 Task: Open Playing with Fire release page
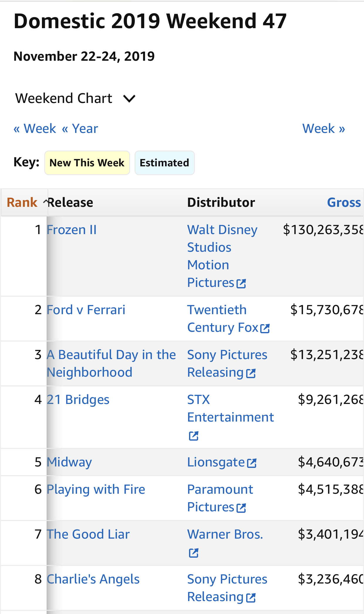pos(96,489)
